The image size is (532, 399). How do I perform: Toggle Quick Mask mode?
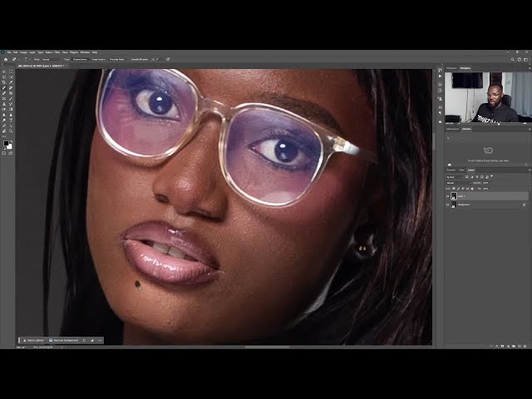click(3, 153)
